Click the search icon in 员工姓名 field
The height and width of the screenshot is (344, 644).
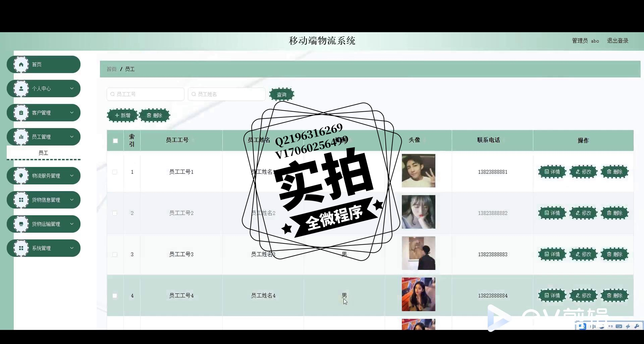[x=194, y=94]
